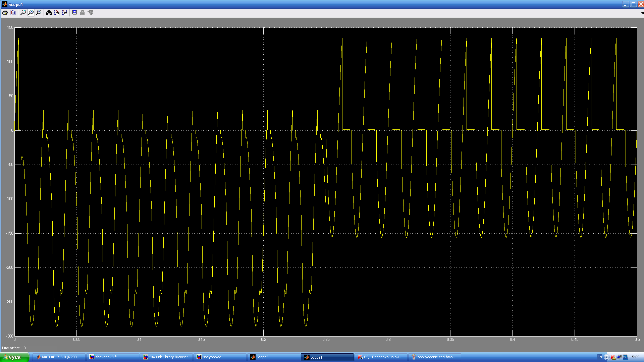Restore saved axes settings
This screenshot has height=362, width=644.
64,12
